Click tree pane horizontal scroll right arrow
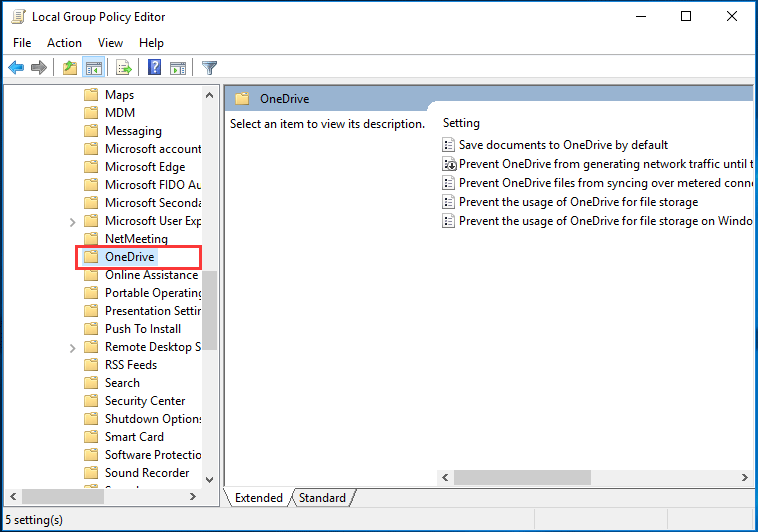 [193, 496]
